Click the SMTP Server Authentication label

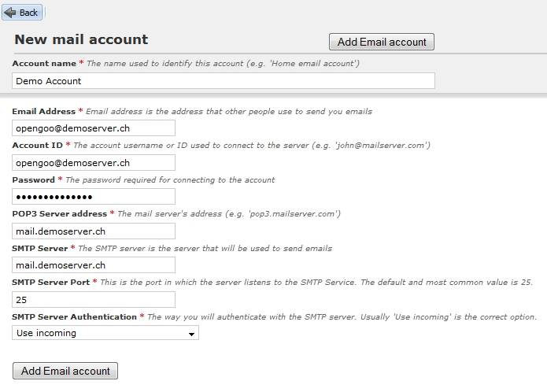[74, 317]
